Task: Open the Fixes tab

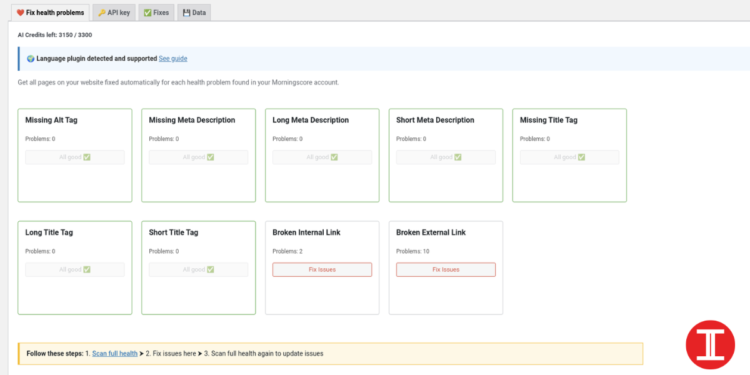Action: 156,13
